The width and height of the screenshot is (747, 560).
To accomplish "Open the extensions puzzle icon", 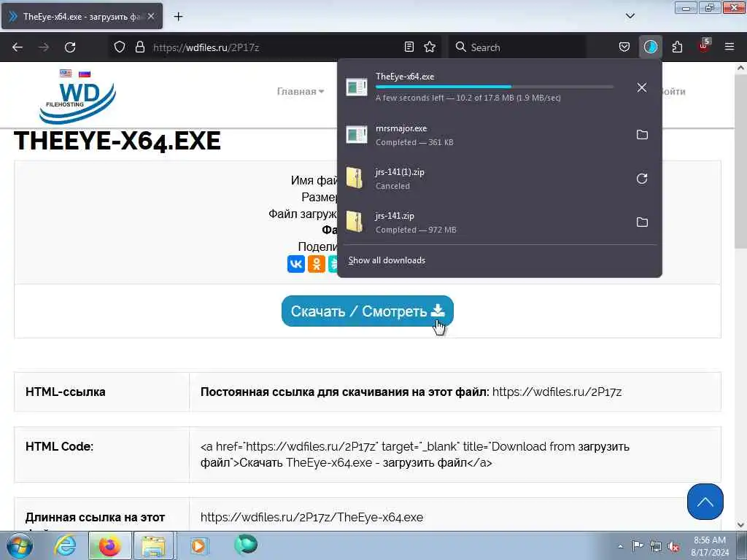I will (677, 47).
